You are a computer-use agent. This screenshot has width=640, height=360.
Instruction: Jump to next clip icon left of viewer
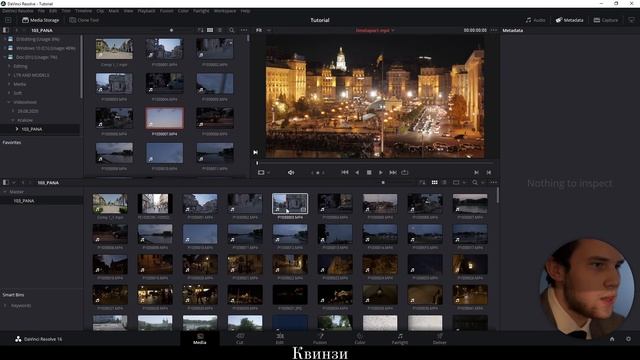(x=256, y=152)
